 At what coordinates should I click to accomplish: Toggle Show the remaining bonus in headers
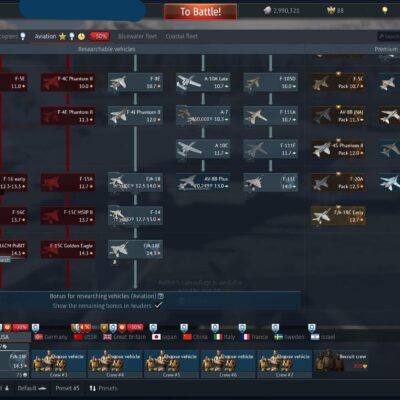click(x=159, y=305)
